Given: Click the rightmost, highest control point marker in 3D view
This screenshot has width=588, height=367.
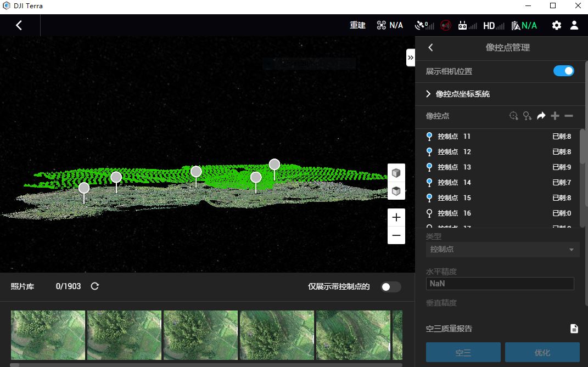Looking at the screenshot, I should coord(275,164).
